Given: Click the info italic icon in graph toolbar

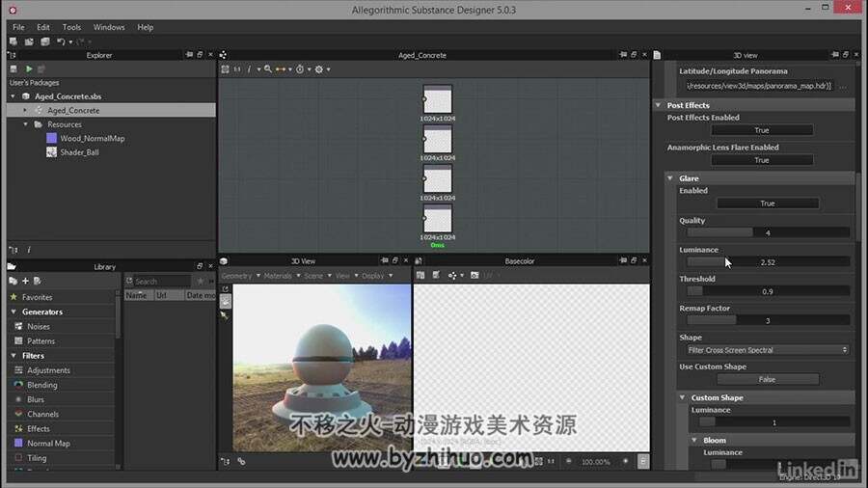Looking at the screenshot, I should (x=249, y=69).
